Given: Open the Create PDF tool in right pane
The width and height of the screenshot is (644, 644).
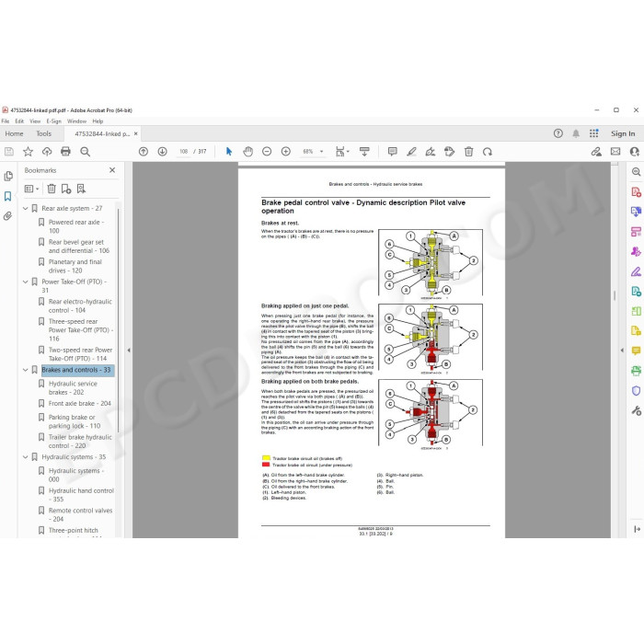Looking at the screenshot, I should point(636,192).
